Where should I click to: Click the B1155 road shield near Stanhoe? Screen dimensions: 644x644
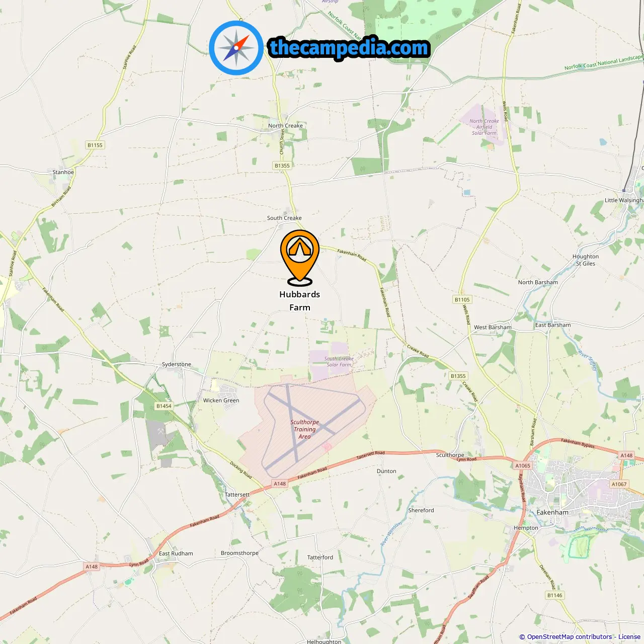tap(95, 145)
